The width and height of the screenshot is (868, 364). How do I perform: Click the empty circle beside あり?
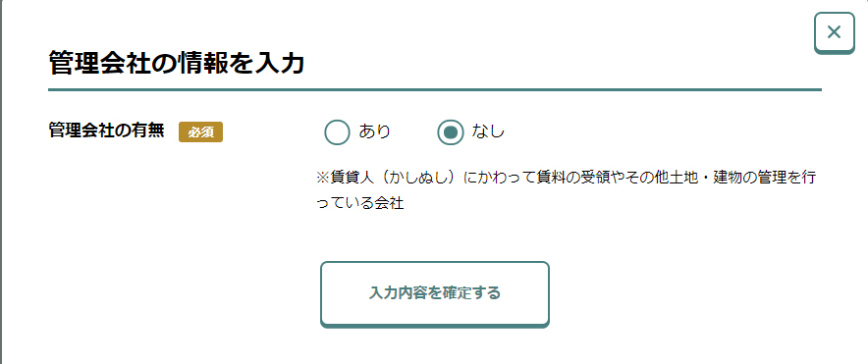coord(337,132)
